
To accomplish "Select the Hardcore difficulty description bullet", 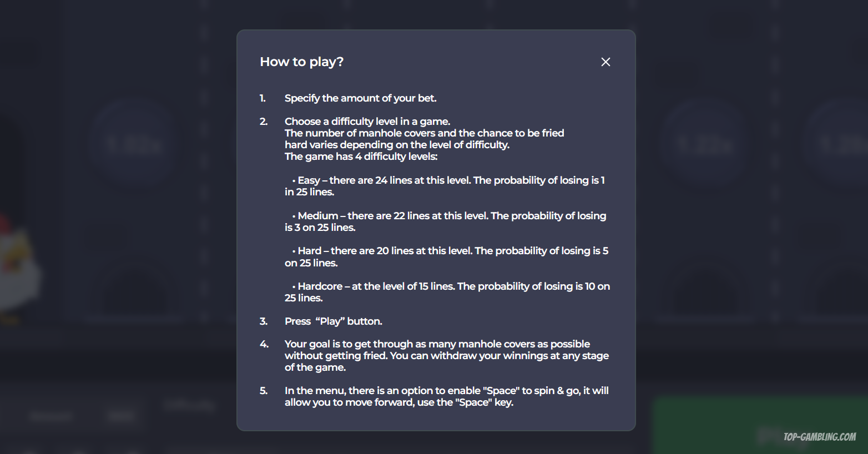I will [x=444, y=292].
